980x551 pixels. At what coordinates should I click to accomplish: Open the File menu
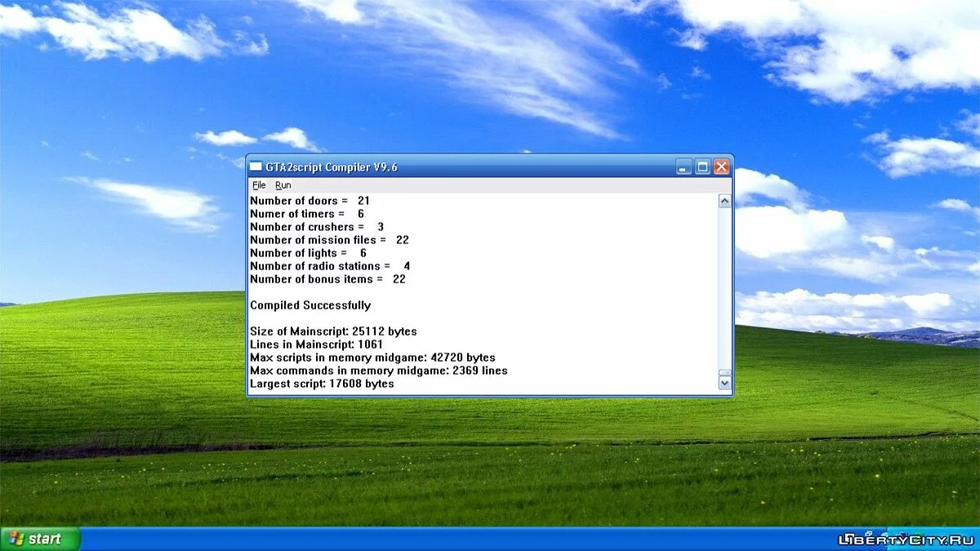(x=259, y=185)
